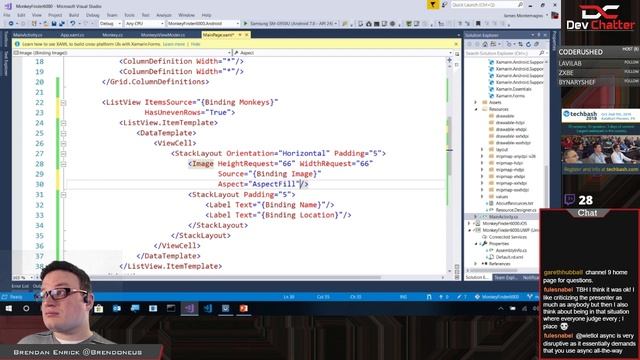This screenshot has height=360, width=640.
Task: Switch to the MainActivity.cs tab
Action: pyautogui.click(x=28, y=35)
